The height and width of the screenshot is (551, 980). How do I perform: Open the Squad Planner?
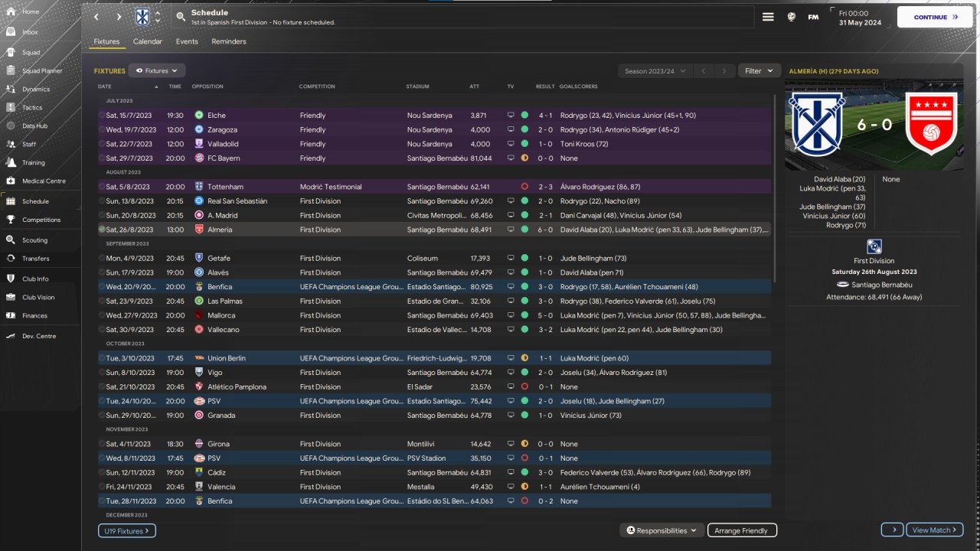(x=41, y=71)
